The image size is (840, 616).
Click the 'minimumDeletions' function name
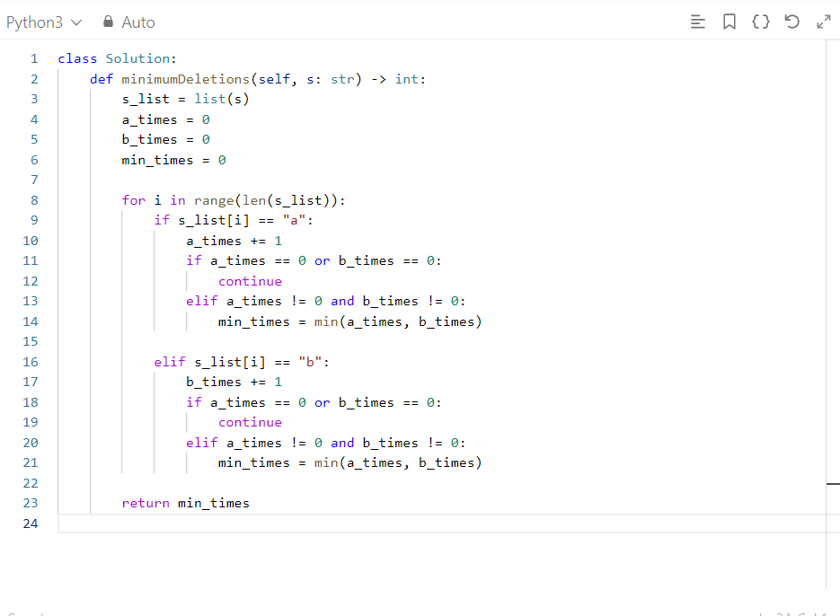(x=185, y=79)
